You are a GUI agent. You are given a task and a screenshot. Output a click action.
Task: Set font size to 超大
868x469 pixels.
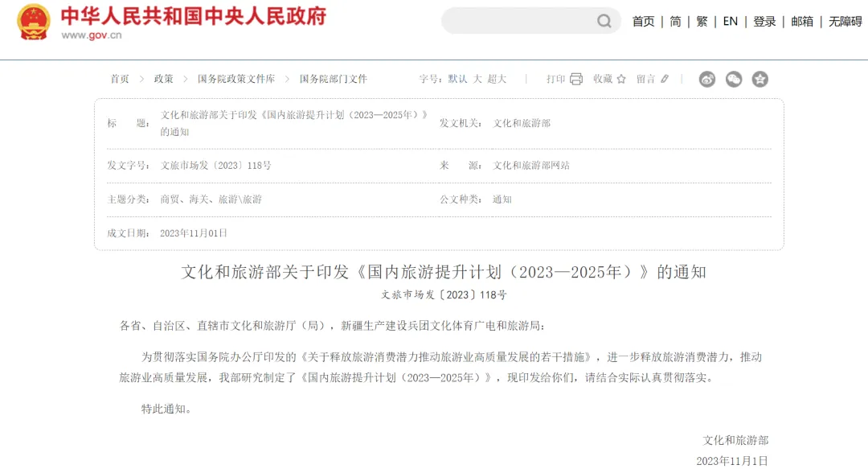[497, 79]
